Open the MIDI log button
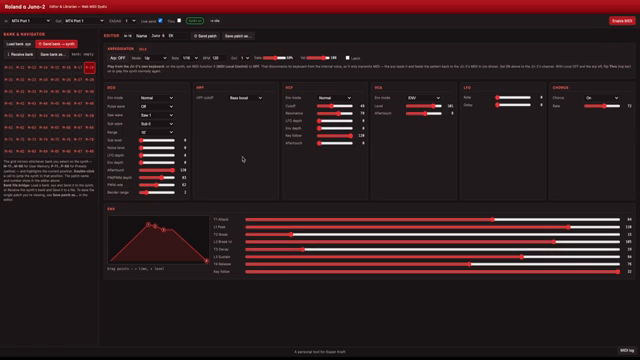Screen dimensions: 640x360 627,351
